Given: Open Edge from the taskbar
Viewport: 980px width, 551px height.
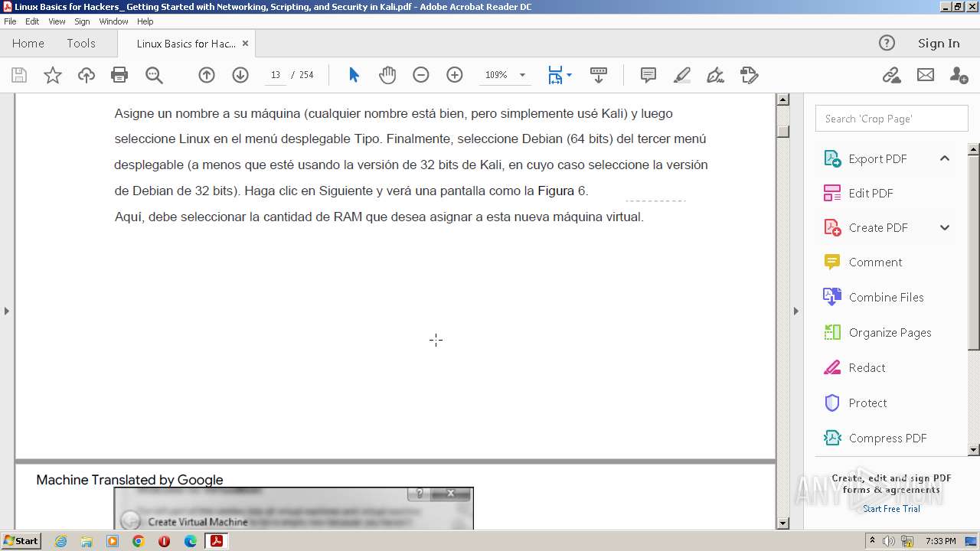Looking at the screenshot, I should point(191,541).
